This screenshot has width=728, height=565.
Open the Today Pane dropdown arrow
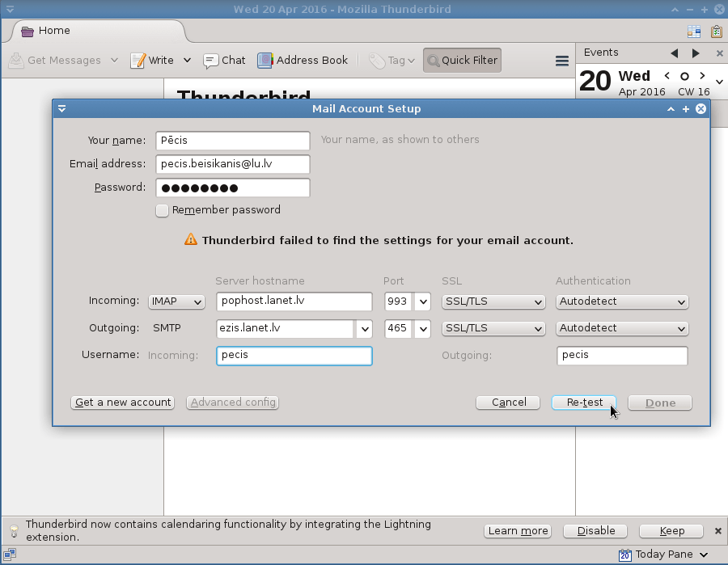pyautogui.click(x=704, y=554)
